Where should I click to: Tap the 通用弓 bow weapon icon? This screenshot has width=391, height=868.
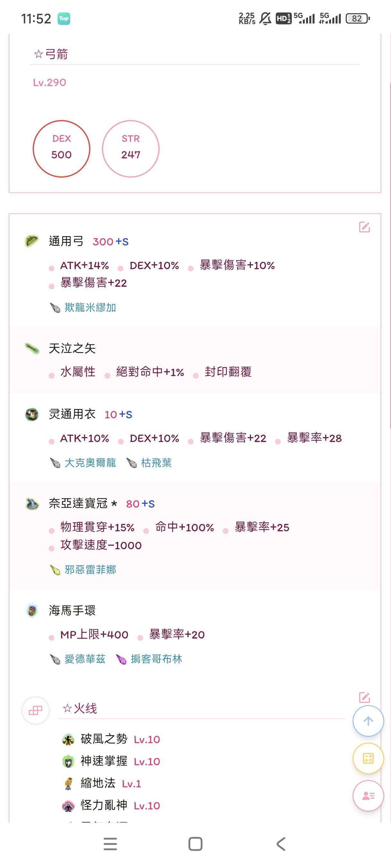32,241
